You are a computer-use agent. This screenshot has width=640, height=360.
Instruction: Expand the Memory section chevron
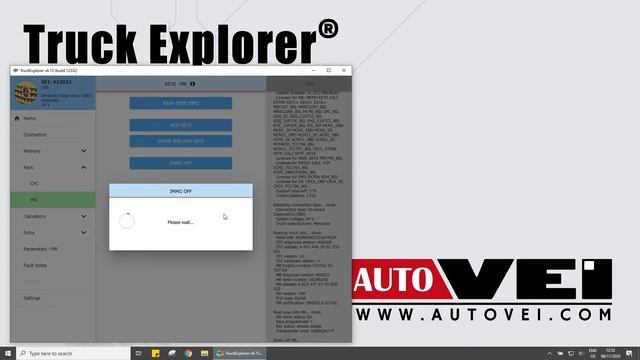[x=83, y=151]
